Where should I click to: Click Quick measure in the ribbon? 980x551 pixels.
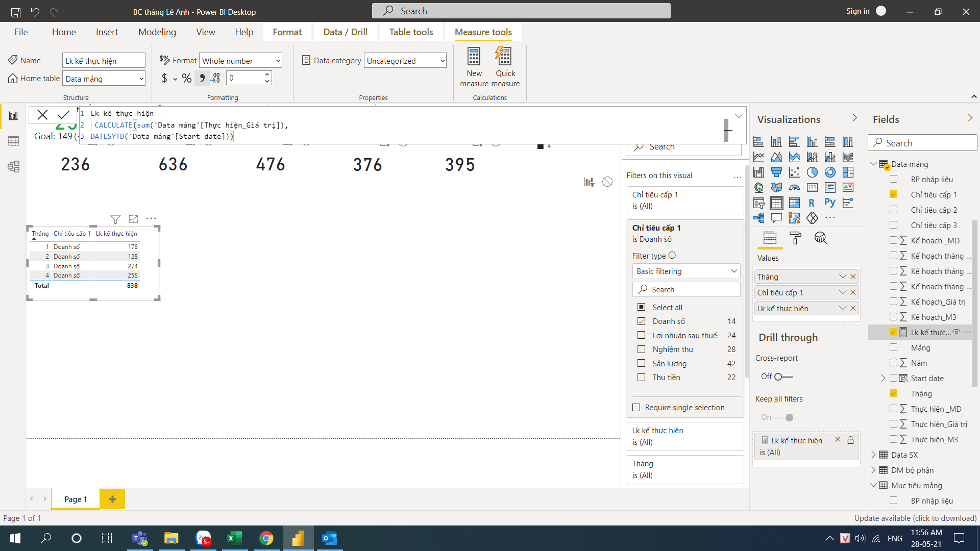pyautogui.click(x=505, y=67)
